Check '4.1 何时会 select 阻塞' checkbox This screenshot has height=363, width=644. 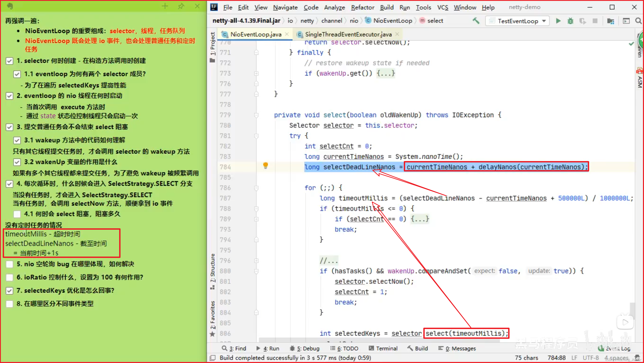tap(17, 214)
